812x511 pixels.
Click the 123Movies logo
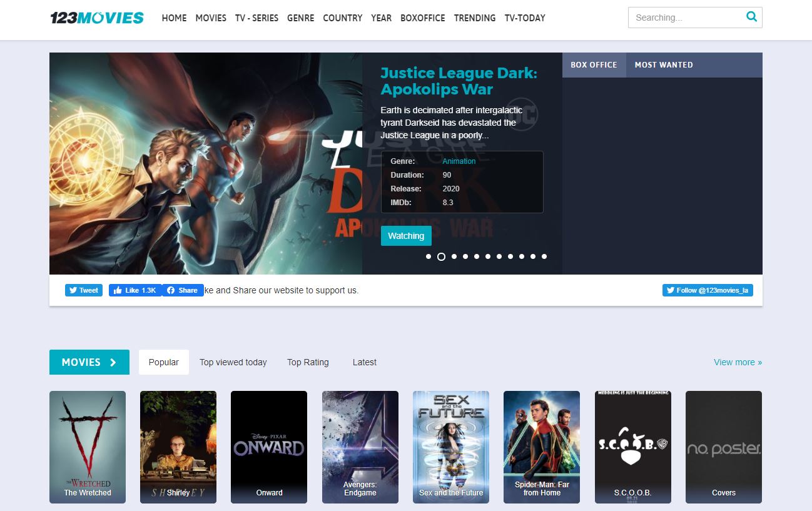[97, 18]
